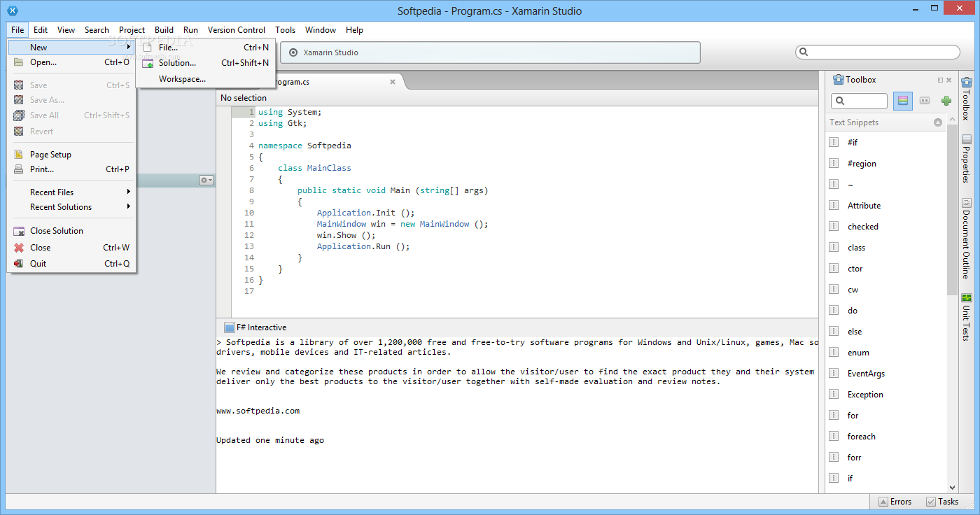Open the Errors pad button
This screenshot has width=980, height=515.
pos(895,502)
